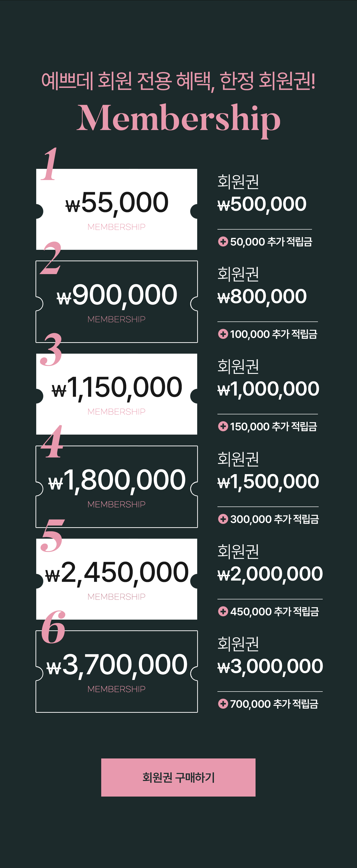Pick the ₩1,800,000 membership ticket
This screenshot has height=868, width=357.
coord(117,487)
